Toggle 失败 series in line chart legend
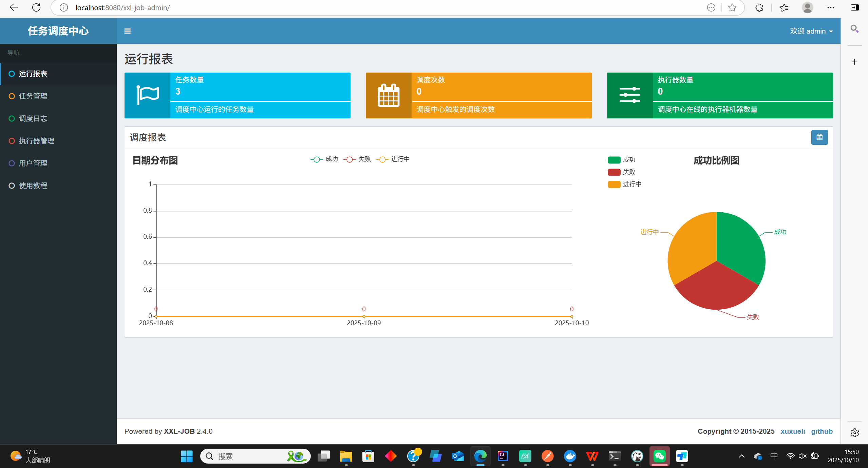 click(x=357, y=159)
